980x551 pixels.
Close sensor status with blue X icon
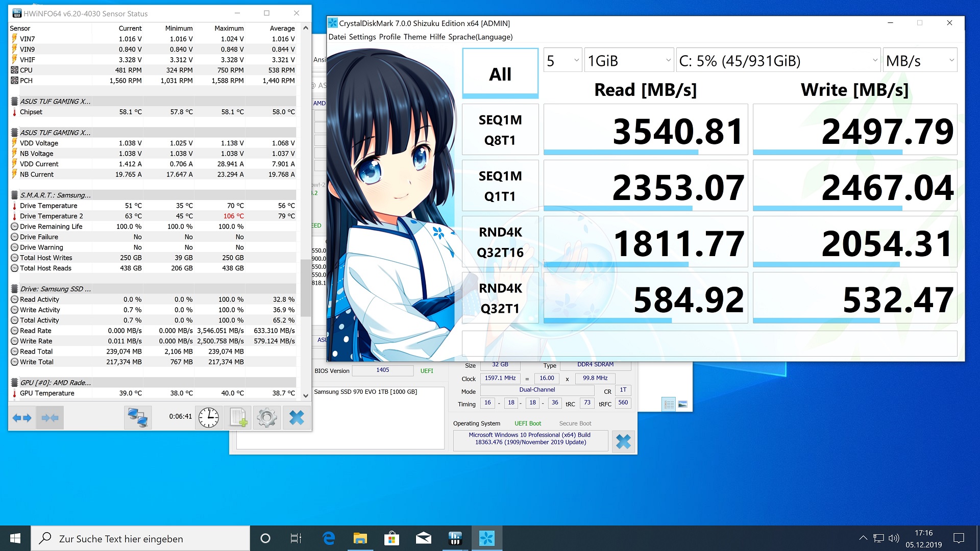[x=296, y=418]
